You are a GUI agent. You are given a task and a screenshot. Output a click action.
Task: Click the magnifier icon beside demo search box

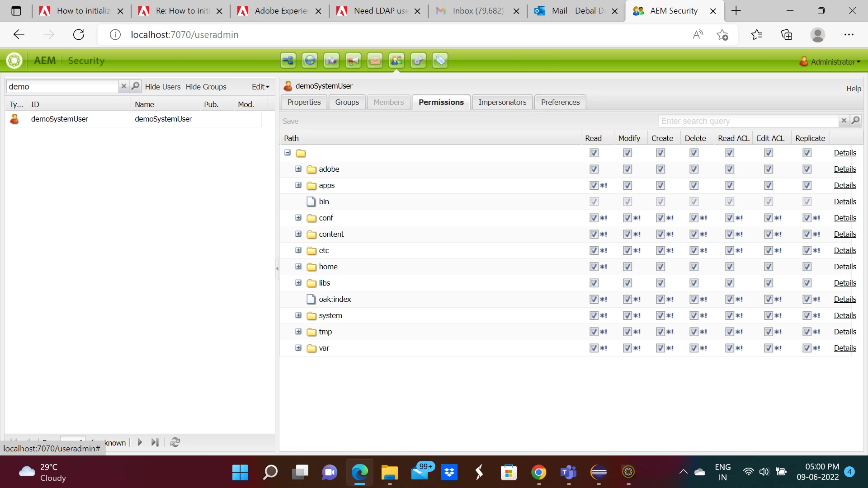(x=135, y=86)
